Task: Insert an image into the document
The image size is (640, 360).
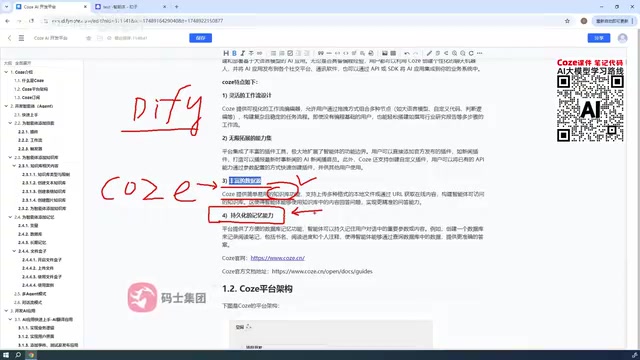Action: (384, 53)
